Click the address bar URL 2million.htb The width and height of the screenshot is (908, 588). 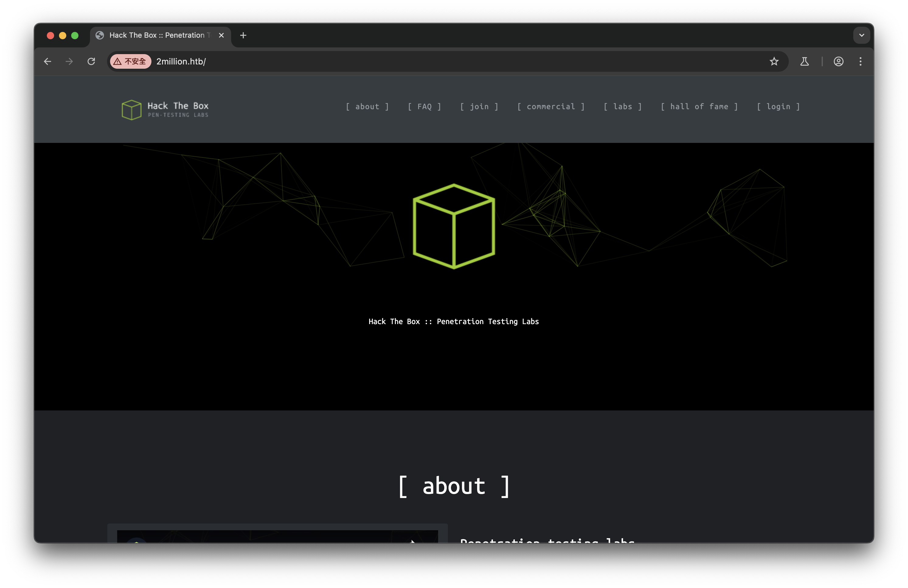181,61
